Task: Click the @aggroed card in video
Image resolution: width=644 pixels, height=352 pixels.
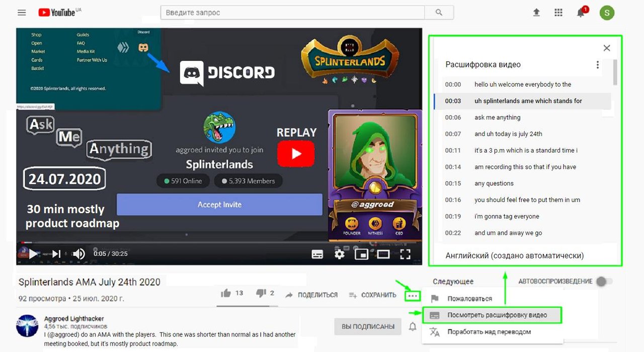Action: pos(375,175)
